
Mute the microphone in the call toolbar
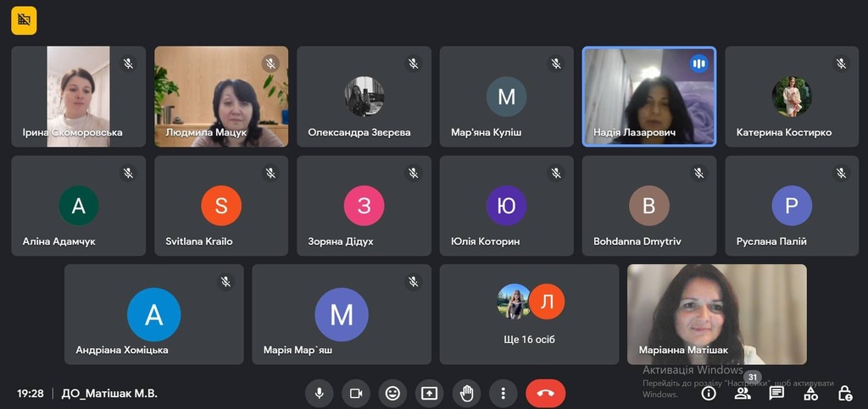[x=320, y=393]
